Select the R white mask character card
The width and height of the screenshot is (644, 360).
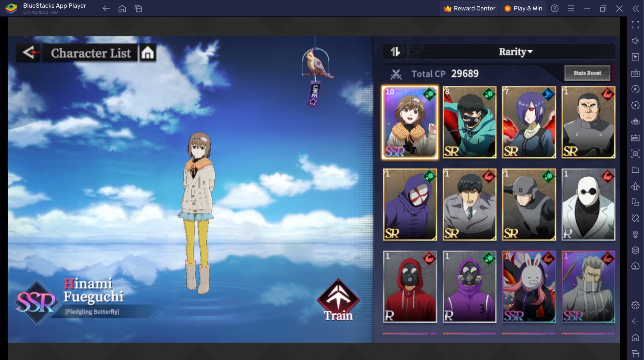pyautogui.click(x=588, y=205)
